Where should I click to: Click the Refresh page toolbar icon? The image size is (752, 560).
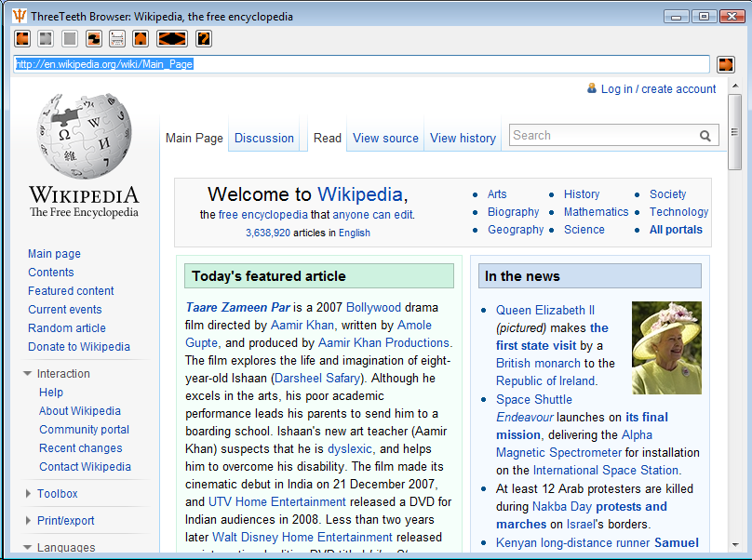93,38
